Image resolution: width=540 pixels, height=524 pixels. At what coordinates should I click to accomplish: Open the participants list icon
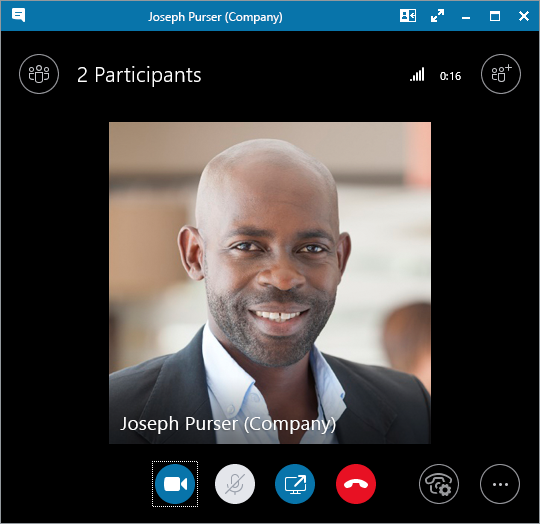tap(39, 74)
